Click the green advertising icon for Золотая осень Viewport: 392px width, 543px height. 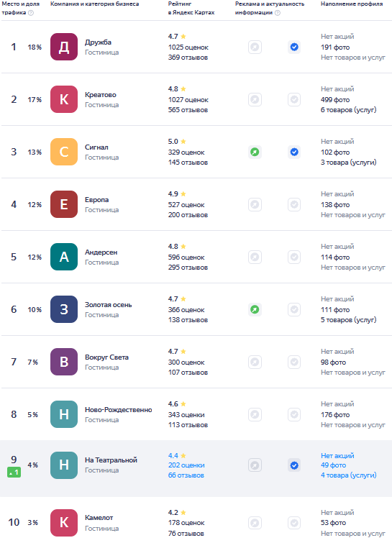[255, 309]
